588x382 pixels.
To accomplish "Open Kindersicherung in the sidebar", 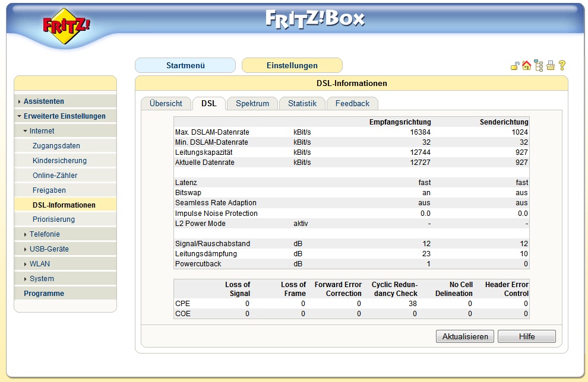I will [x=59, y=161].
